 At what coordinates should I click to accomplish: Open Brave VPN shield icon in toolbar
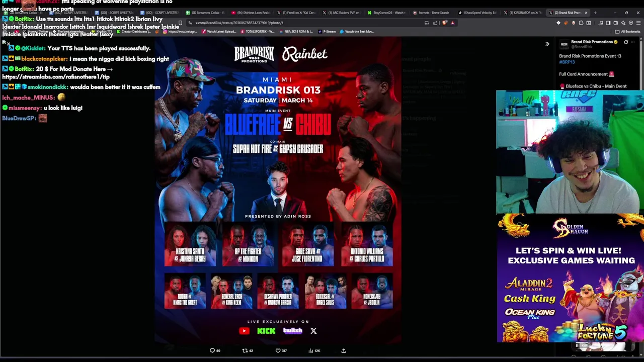pyautogui.click(x=630, y=23)
